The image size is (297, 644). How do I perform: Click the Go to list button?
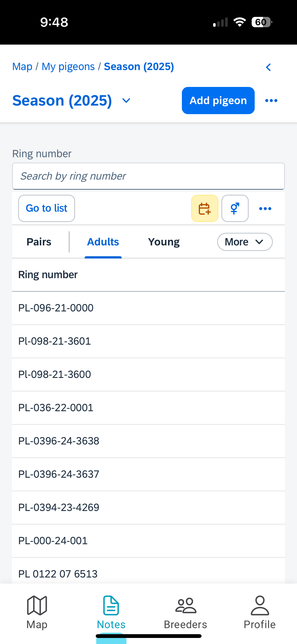[47, 208]
